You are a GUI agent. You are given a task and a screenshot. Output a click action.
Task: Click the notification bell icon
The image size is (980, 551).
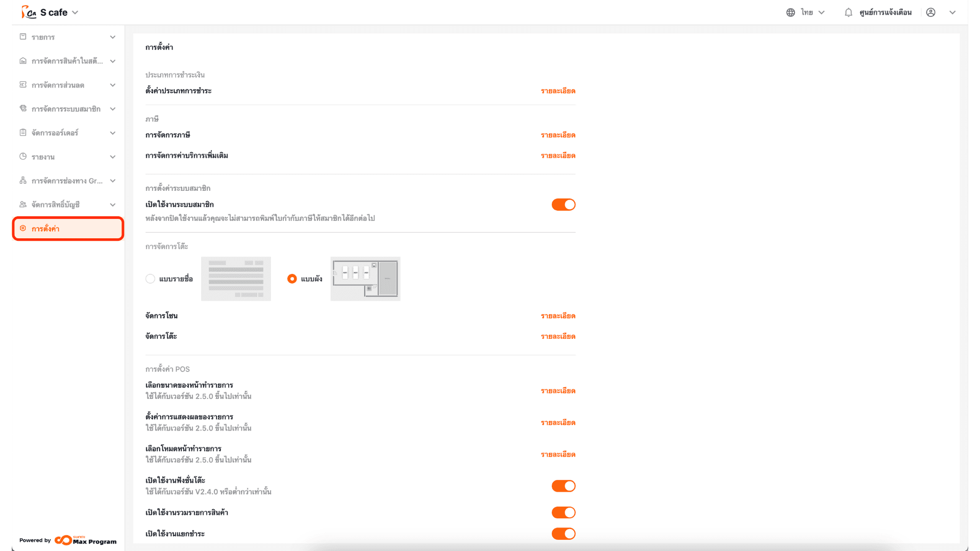coord(848,12)
